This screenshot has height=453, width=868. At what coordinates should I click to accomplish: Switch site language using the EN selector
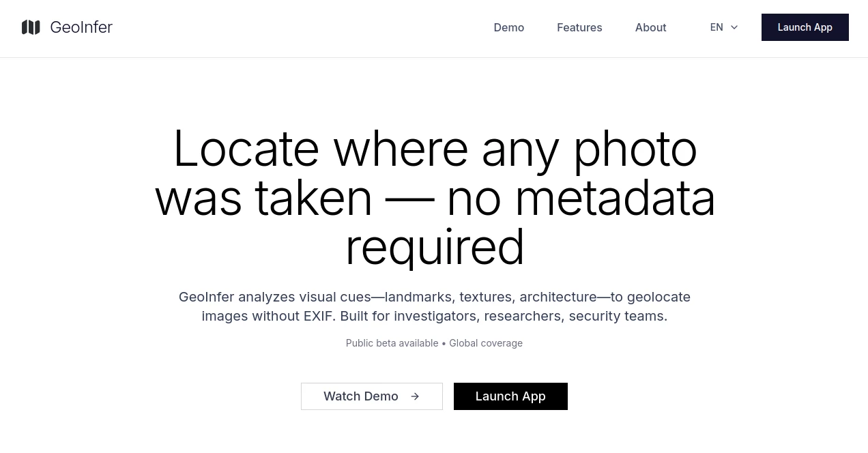(x=722, y=27)
